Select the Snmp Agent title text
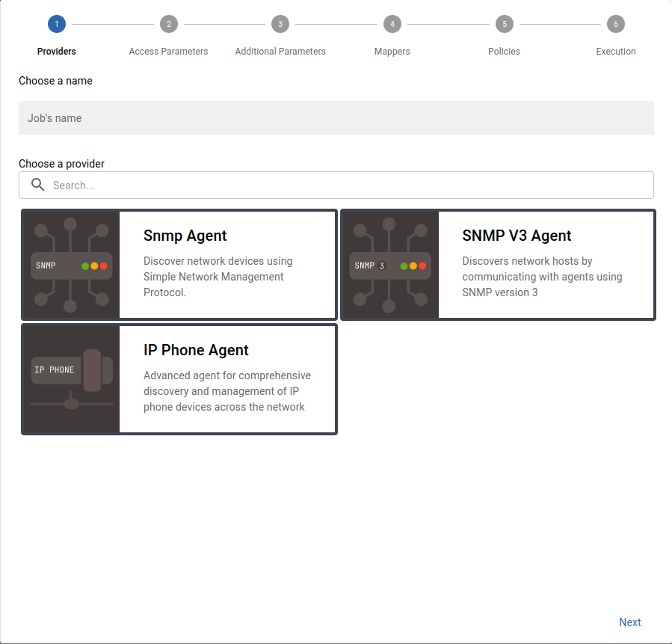This screenshot has height=644, width=672. pos(185,236)
